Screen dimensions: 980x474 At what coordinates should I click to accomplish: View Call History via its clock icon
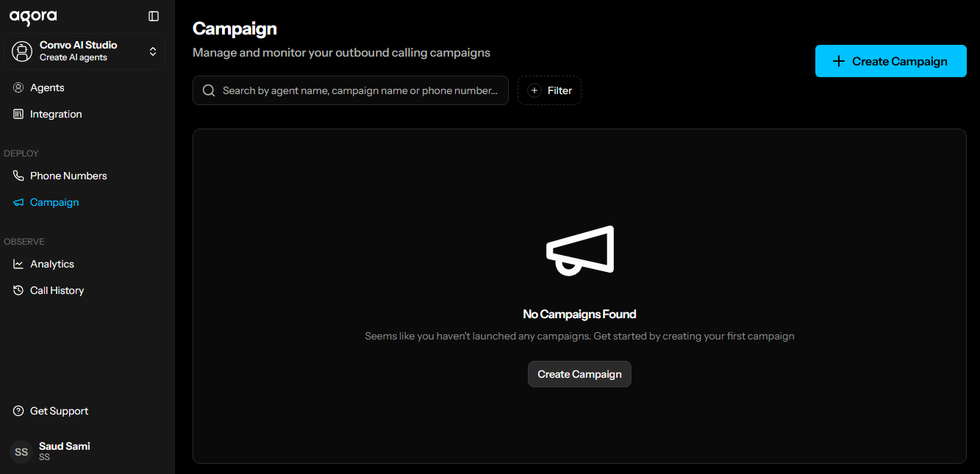[18, 290]
